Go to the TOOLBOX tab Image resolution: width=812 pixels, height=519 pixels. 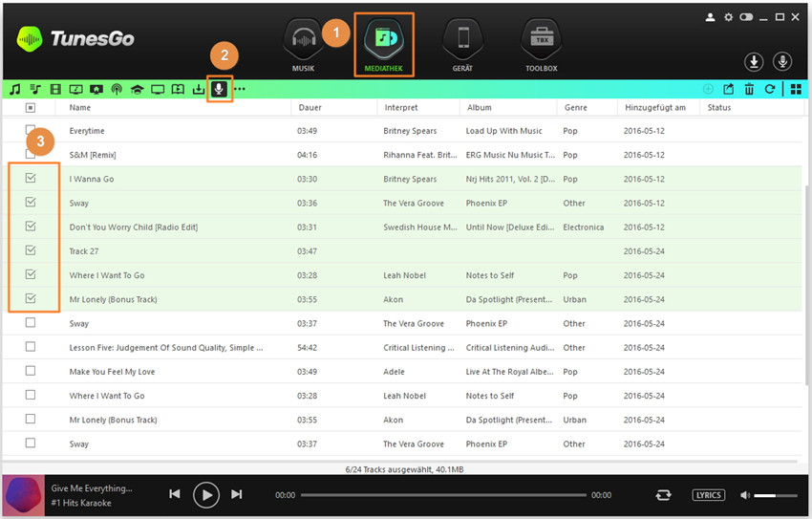coord(541,46)
